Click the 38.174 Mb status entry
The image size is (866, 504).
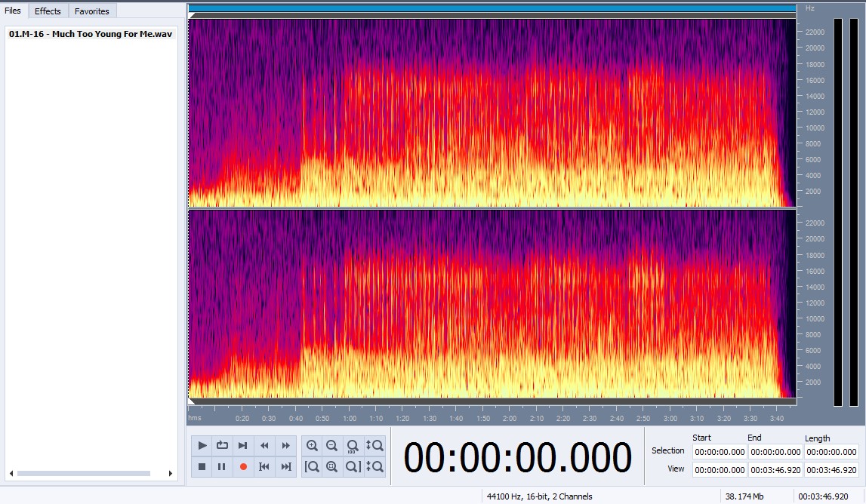(x=744, y=496)
